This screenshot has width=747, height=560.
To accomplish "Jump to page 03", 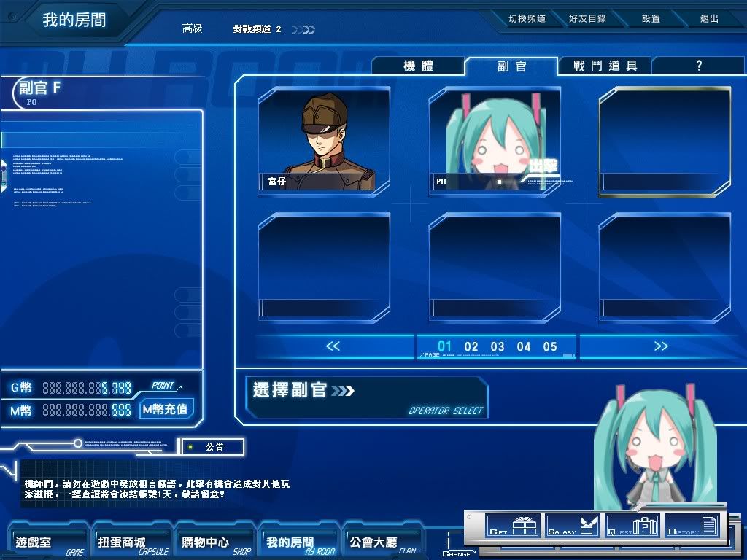I will (498, 347).
